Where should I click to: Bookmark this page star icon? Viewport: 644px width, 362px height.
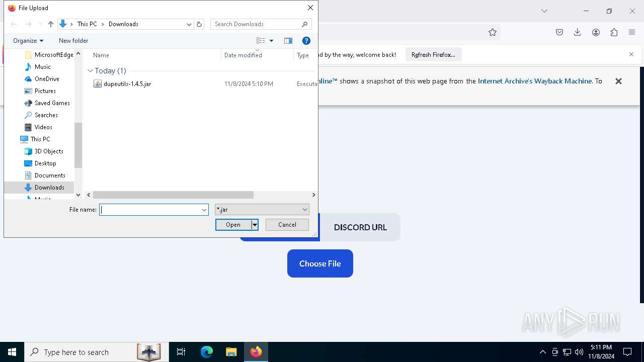pos(493,32)
